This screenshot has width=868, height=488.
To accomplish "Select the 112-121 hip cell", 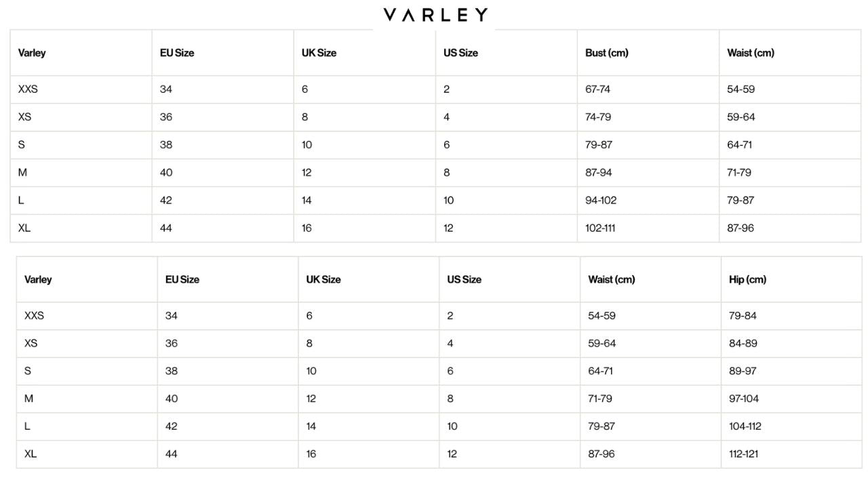I will [745, 454].
